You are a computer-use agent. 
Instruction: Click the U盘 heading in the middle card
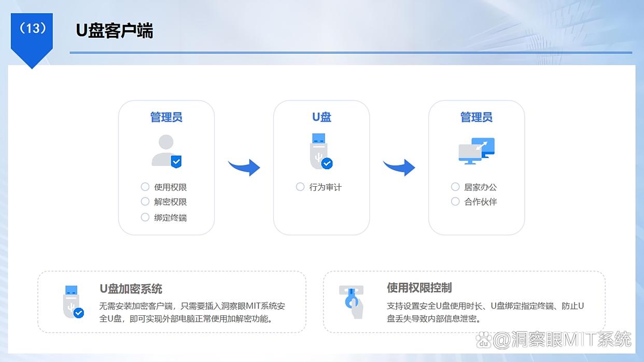pos(321,117)
